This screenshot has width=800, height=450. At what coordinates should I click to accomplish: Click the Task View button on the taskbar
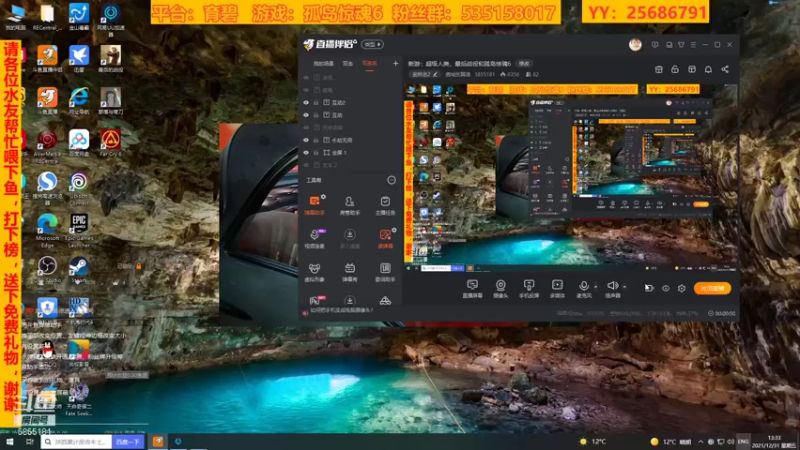click(x=30, y=442)
